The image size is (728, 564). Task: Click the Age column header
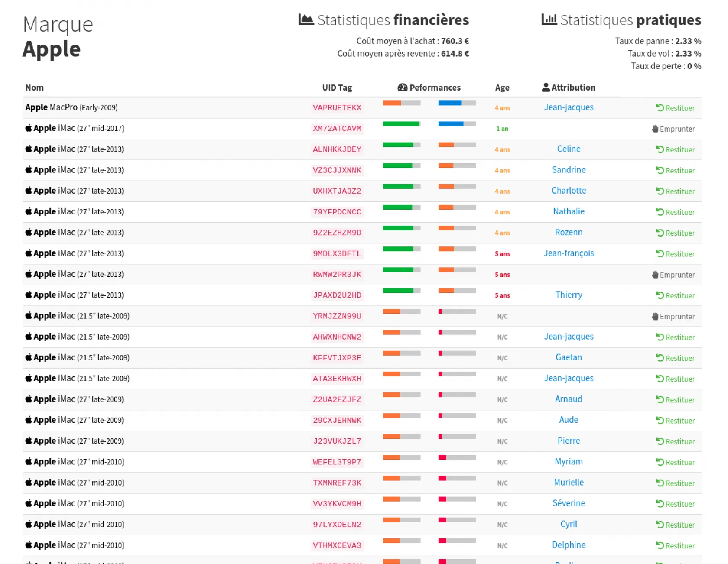point(502,88)
